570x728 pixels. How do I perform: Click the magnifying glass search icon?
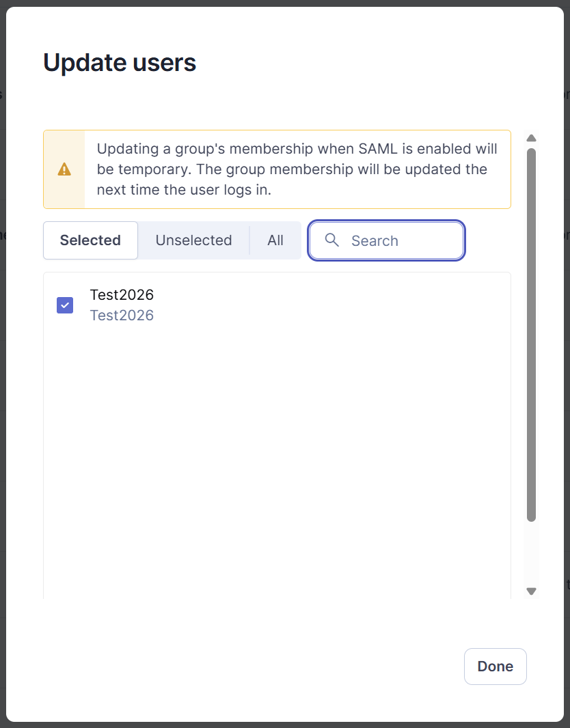tap(331, 240)
